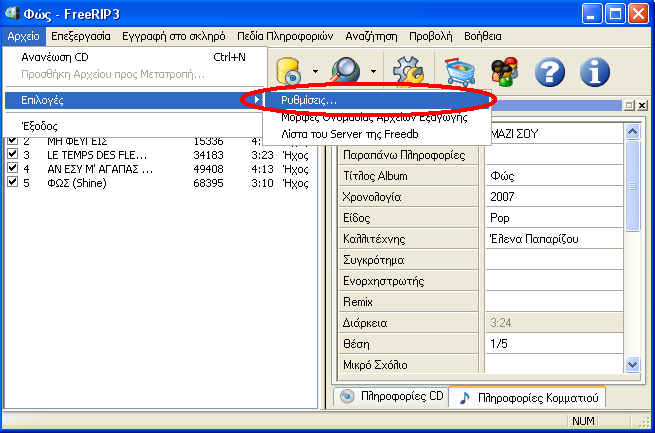Choose Λίστα του Server της Freedb

377,134
